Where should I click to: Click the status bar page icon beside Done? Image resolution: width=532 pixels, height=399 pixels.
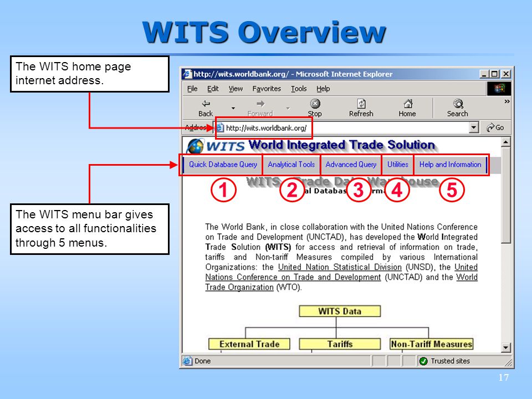click(187, 361)
